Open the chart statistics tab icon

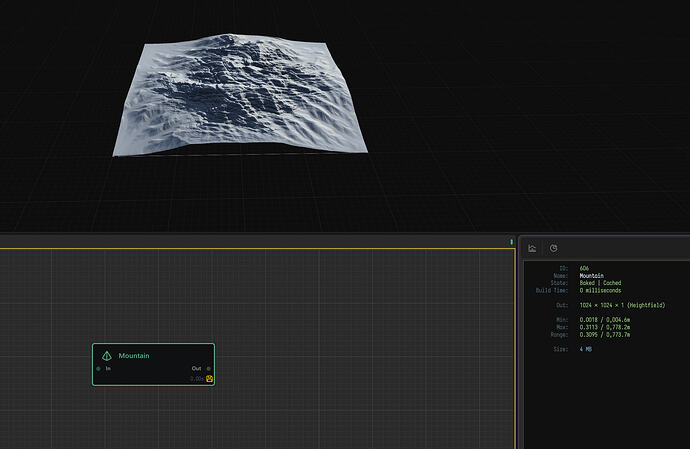532,248
